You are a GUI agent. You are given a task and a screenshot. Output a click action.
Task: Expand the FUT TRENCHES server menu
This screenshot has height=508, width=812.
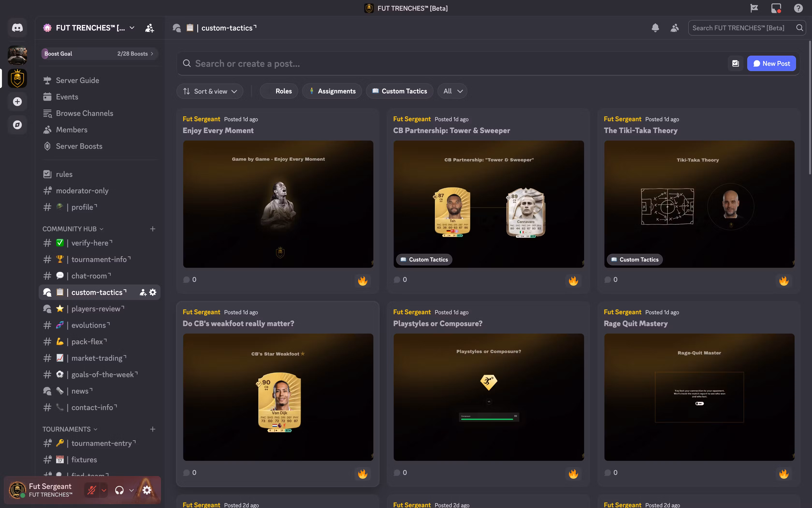click(132, 28)
